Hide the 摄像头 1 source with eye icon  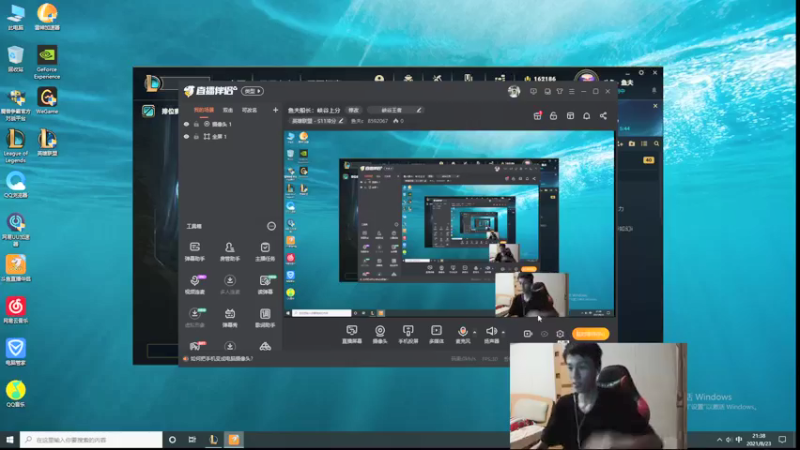point(186,124)
